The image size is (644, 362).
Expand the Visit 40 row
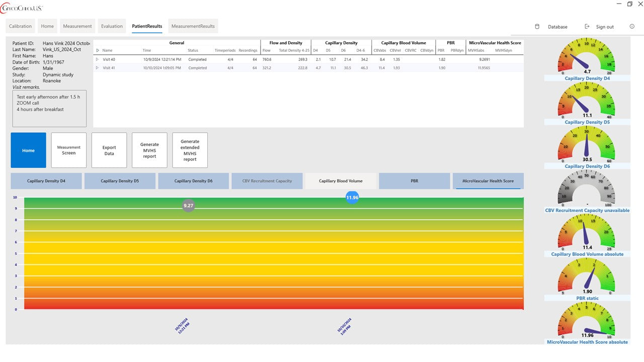tap(98, 59)
